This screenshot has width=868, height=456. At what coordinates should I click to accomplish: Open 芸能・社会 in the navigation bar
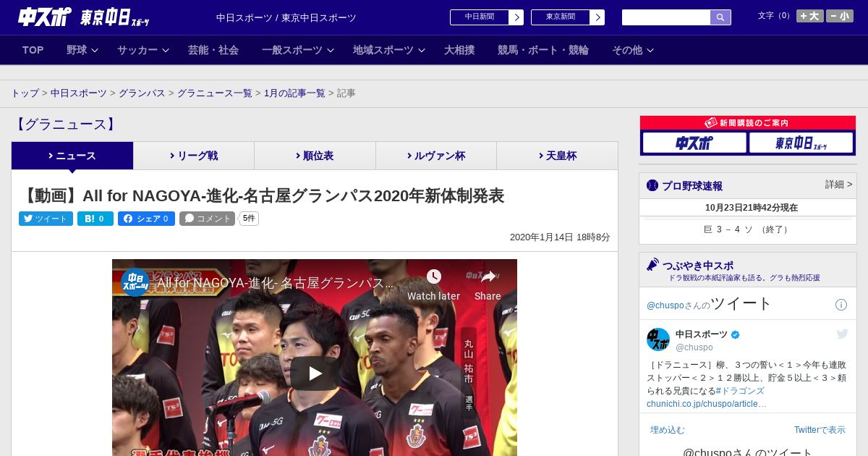pos(213,50)
